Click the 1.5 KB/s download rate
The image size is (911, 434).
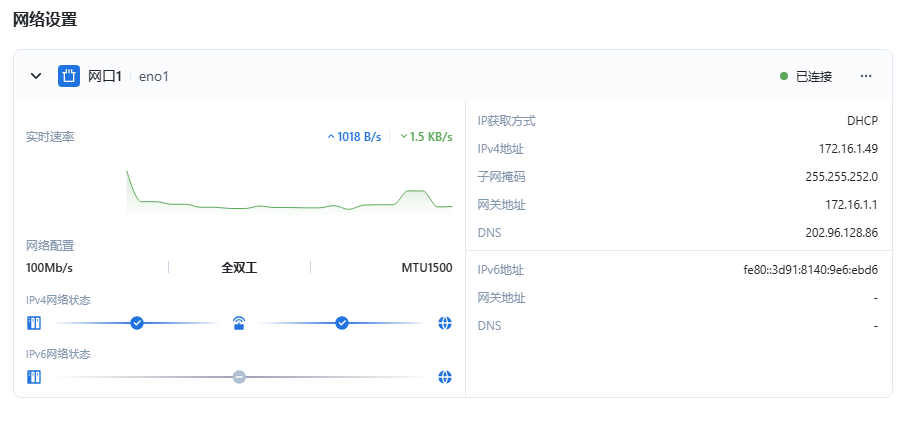[431, 137]
